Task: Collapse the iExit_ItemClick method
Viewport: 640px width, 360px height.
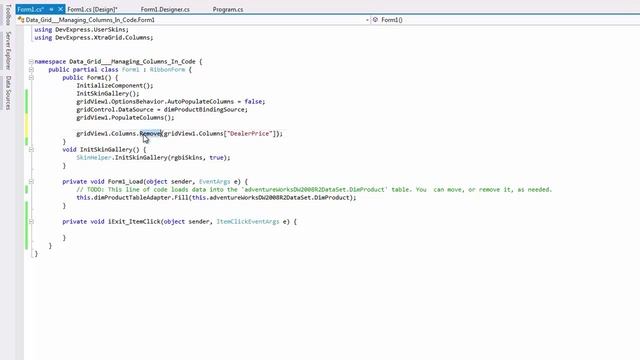Action: pos(31,222)
